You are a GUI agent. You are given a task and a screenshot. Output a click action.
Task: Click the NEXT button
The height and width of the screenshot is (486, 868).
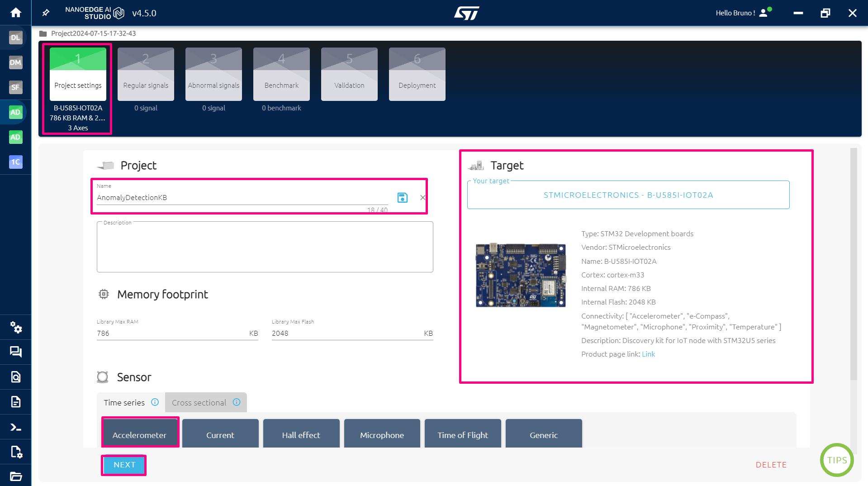pos(123,465)
